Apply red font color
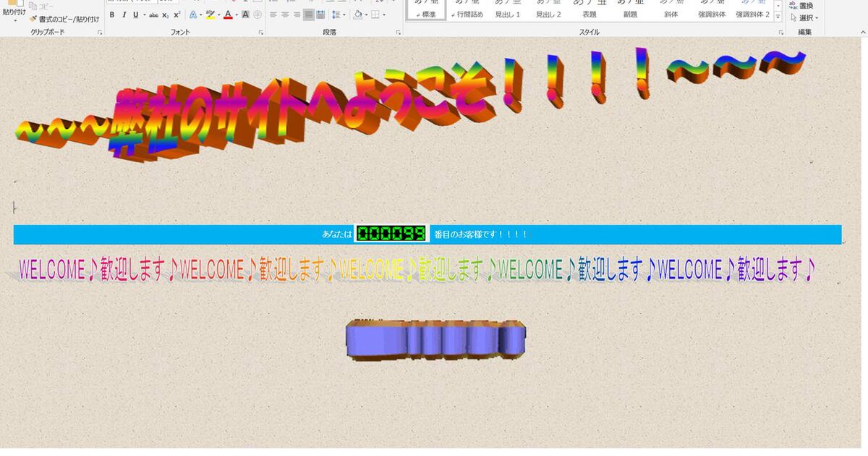 pyautogui.click(x=228, y=14)
